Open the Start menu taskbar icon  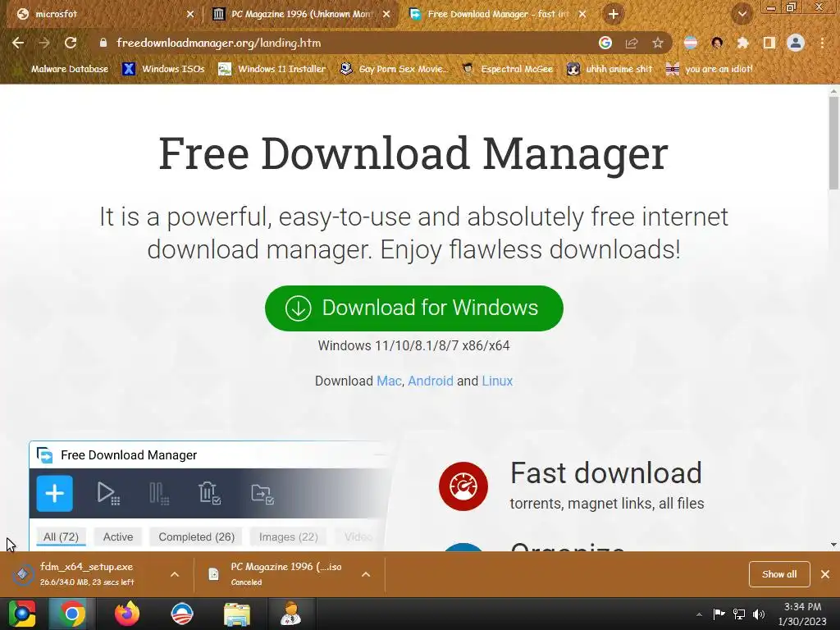22,614
